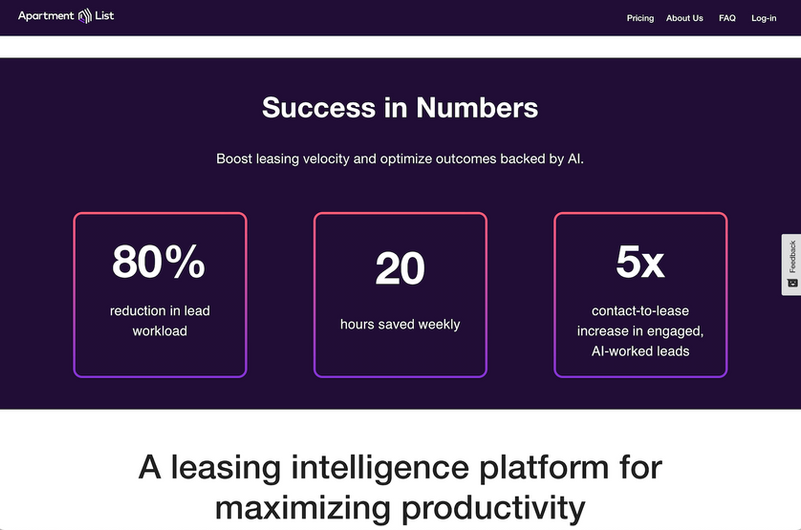
Task: Click the vertical "Feedback" label text
Action: pos(792,256)
